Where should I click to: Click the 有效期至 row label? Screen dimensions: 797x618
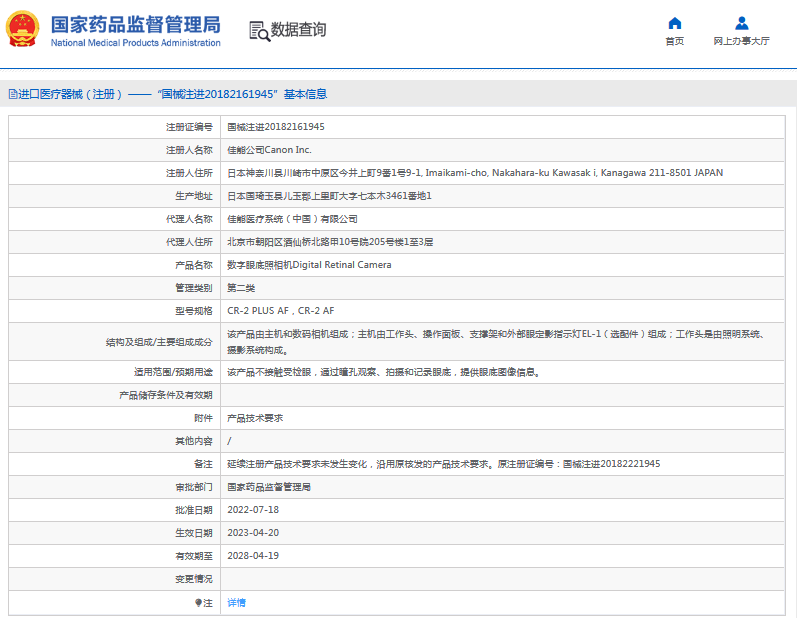click(x=194, y=555)
